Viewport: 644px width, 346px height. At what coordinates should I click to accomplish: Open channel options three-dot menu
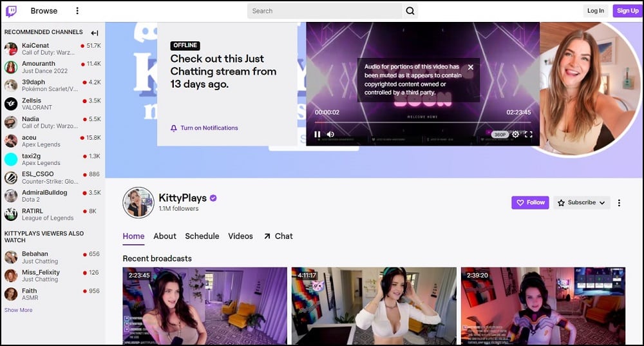click(x=619, y=202)
